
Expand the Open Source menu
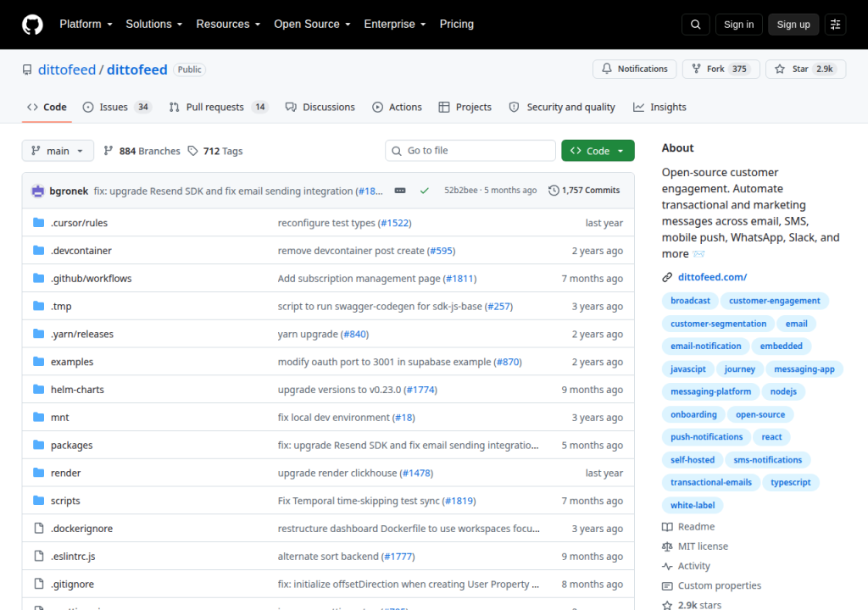(312, 25)
